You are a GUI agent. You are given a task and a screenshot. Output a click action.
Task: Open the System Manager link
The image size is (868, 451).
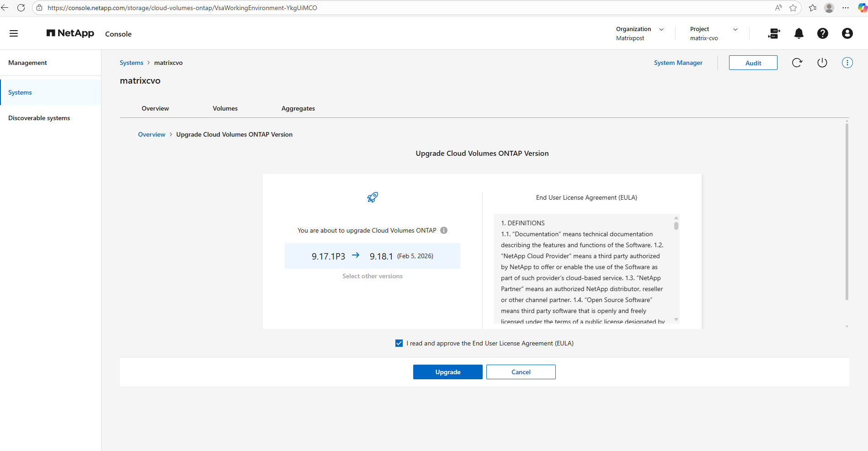click(678, 63)
